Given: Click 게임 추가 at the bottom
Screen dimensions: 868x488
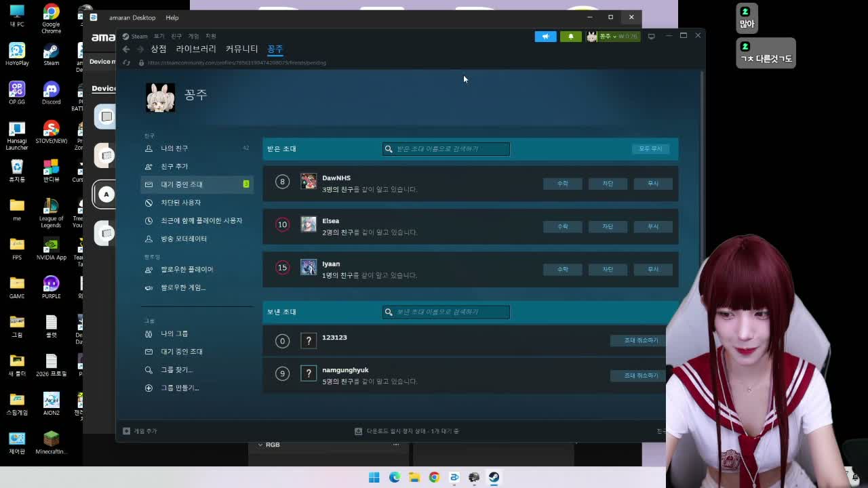Looking at the screenshot, I should (140, 431).
